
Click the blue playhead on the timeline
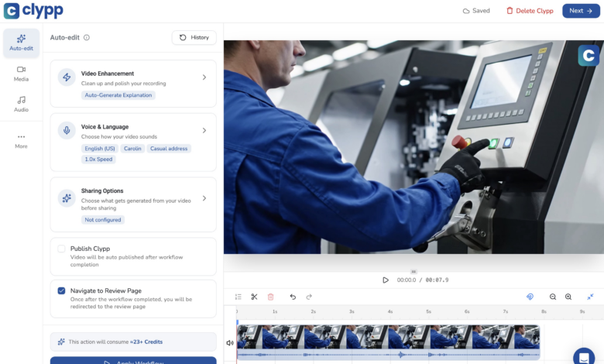237,322
